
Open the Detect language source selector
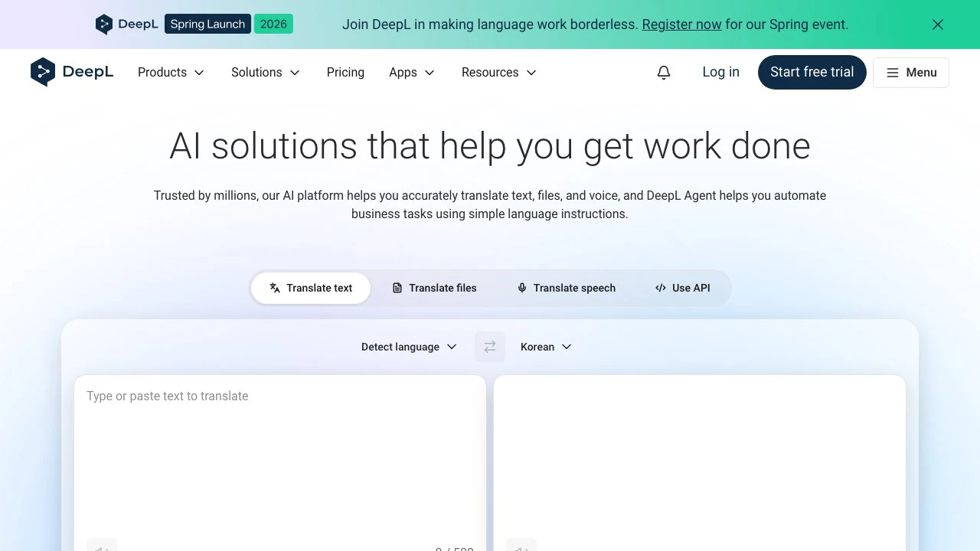[409, 347]
